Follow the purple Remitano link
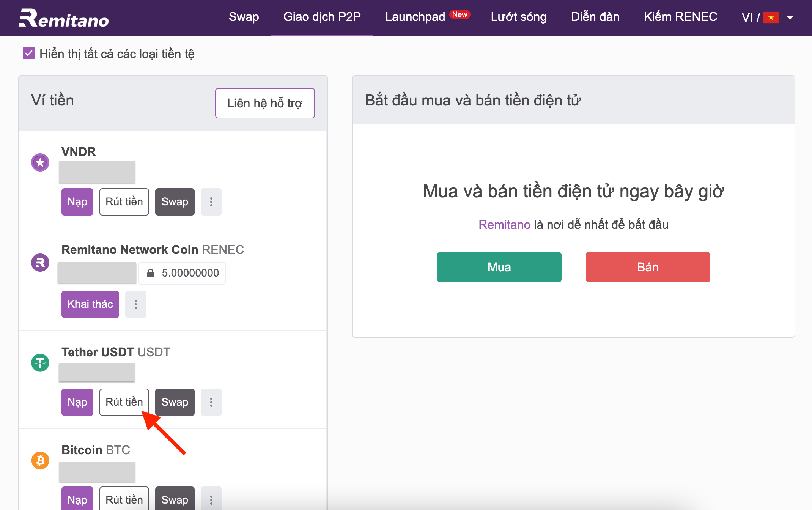Image resolution: width=812 pixels, height=510 pixels. pos(504,225)
